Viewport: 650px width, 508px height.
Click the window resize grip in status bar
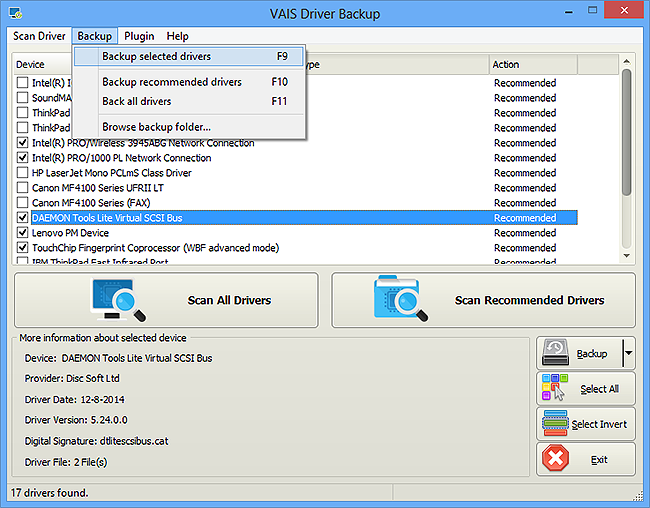click(x=638, y=495)
